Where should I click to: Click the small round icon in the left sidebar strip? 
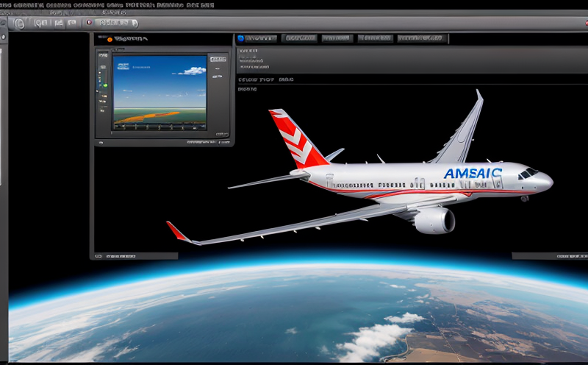(4, 37)
